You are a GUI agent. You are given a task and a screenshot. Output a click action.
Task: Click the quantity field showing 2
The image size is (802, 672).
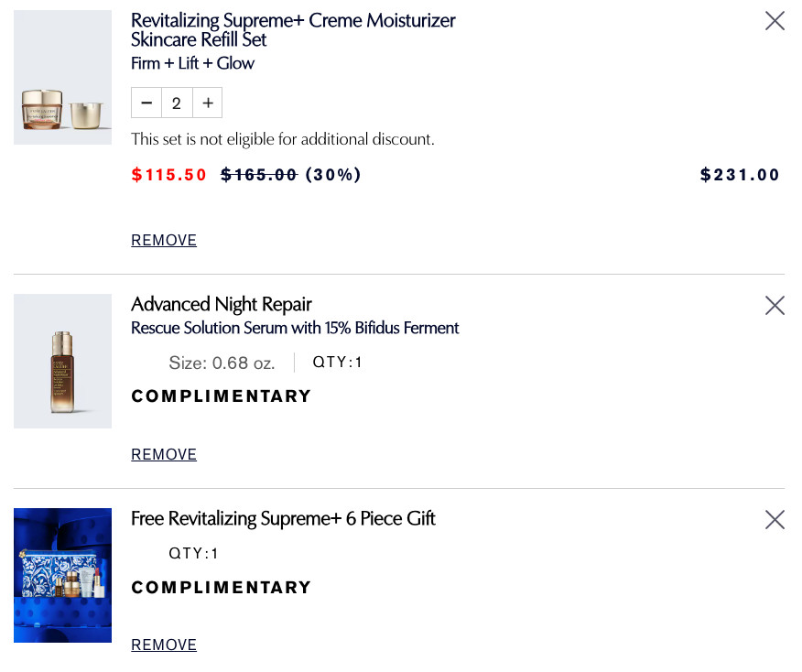pyautogui.click(x=177, y=103)
